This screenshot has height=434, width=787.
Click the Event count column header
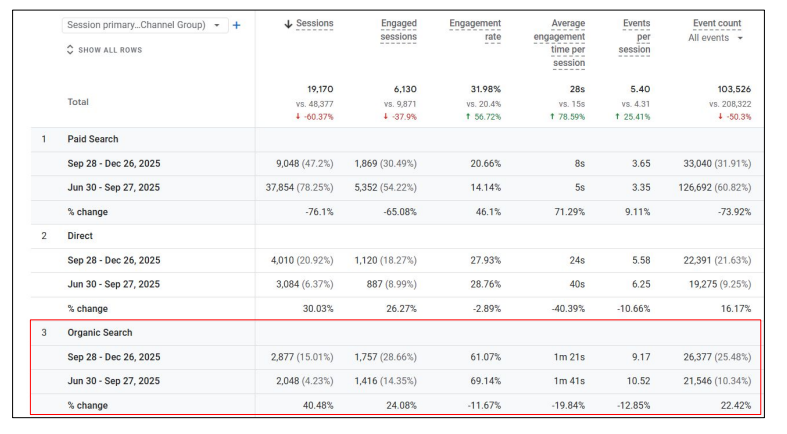pyautogui.click(x=716, y=23)
